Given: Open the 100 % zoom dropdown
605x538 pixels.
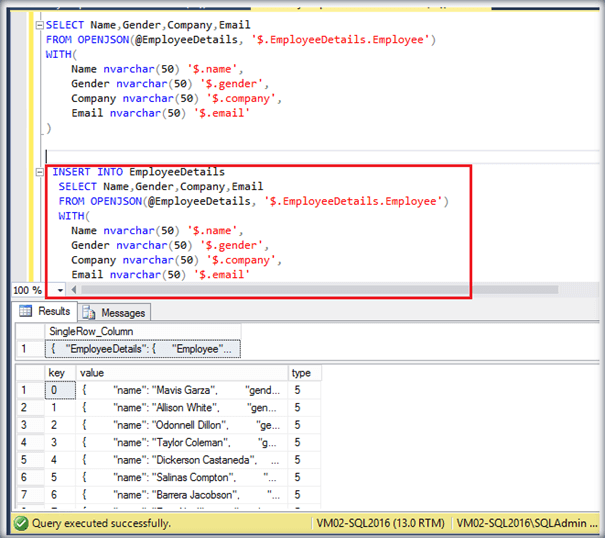Looking at the screenshot, I should [x=60, y=290].
